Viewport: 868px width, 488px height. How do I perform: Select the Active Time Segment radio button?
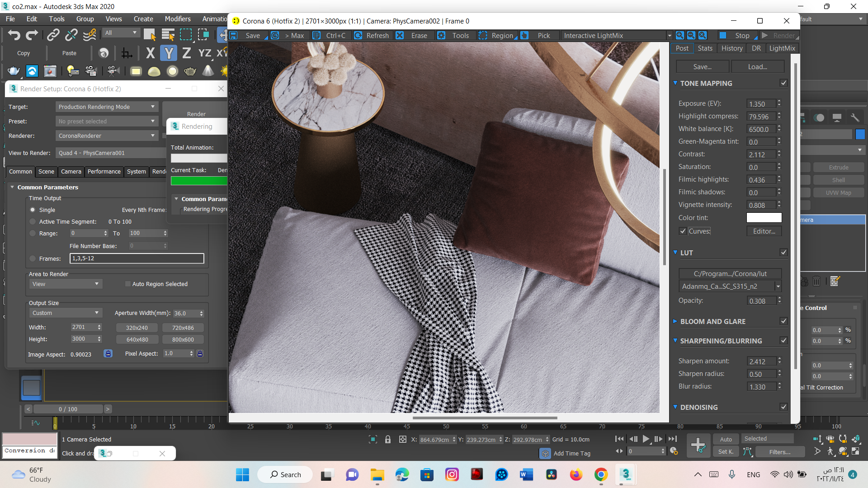coord(33,222)
